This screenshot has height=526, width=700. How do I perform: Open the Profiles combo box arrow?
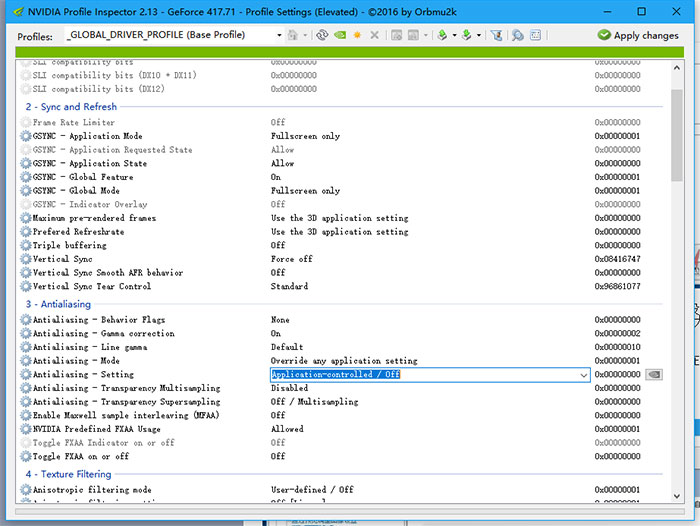tap(279, 35)
